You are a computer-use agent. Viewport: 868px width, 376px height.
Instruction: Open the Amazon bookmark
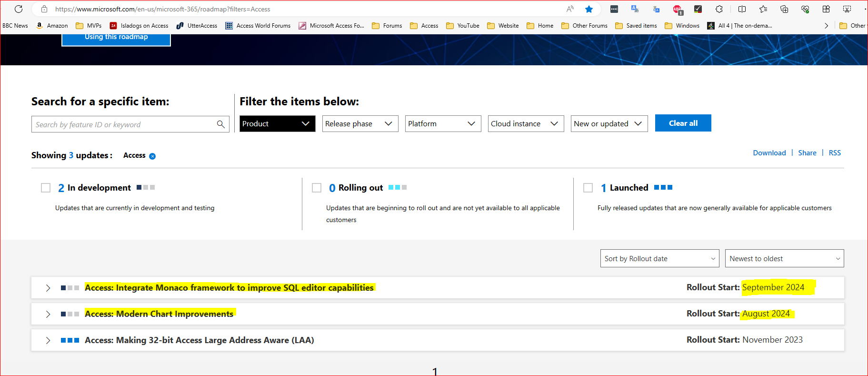pos(52,26)
